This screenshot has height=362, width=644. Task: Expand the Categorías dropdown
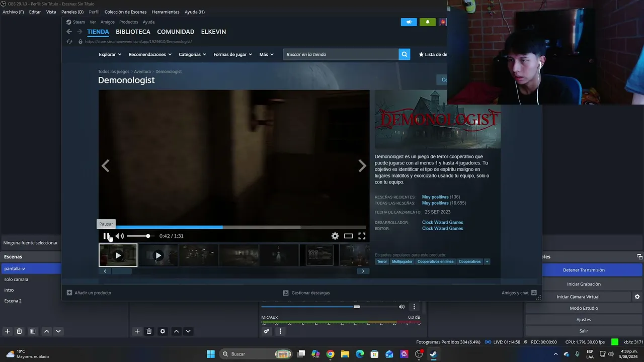click(x=192, y=54)
